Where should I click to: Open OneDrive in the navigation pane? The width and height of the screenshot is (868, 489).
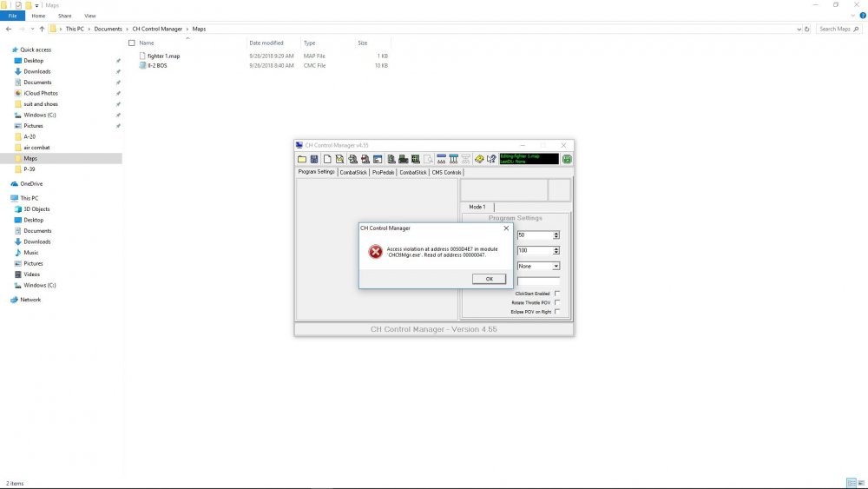31,184
